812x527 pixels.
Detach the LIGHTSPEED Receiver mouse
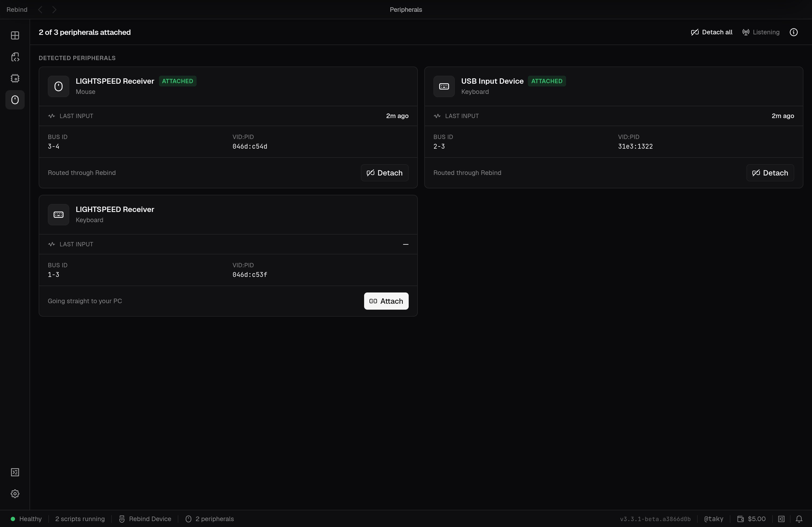(385, 173)
